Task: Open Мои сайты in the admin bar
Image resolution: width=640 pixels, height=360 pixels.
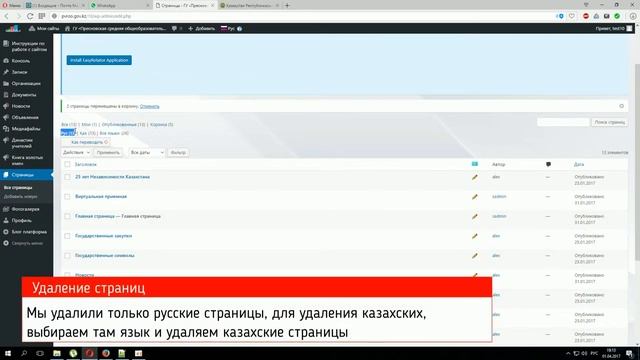Action: click(x=44, y=29)
